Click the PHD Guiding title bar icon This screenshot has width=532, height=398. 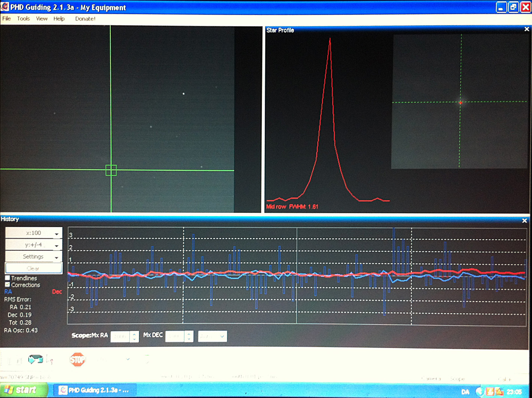click(x=5, y=7)
